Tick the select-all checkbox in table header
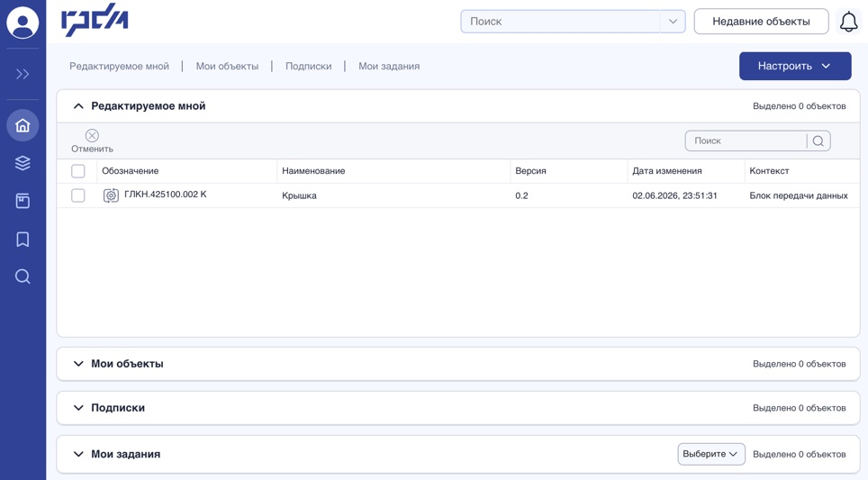868x480 pixels. [x=78, y=171]
